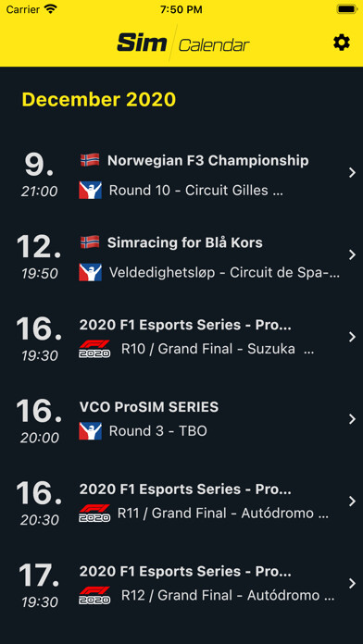The width and height of the screenshot is (363, 644).
Task: Tap the Norwegian flag beside Simracing for Blå Kors
Action: (x=90, y=241)
